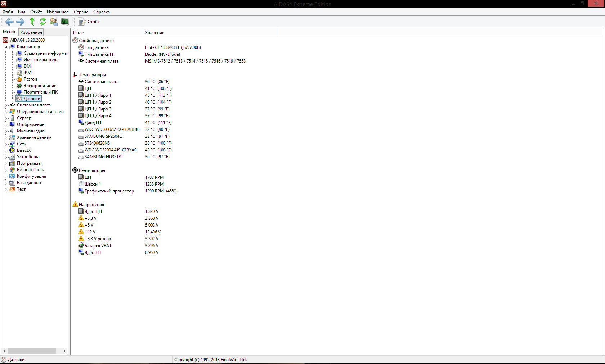605x364 pixels.
Task: Open the green monitor diagnostics icon
Action: 65,22
